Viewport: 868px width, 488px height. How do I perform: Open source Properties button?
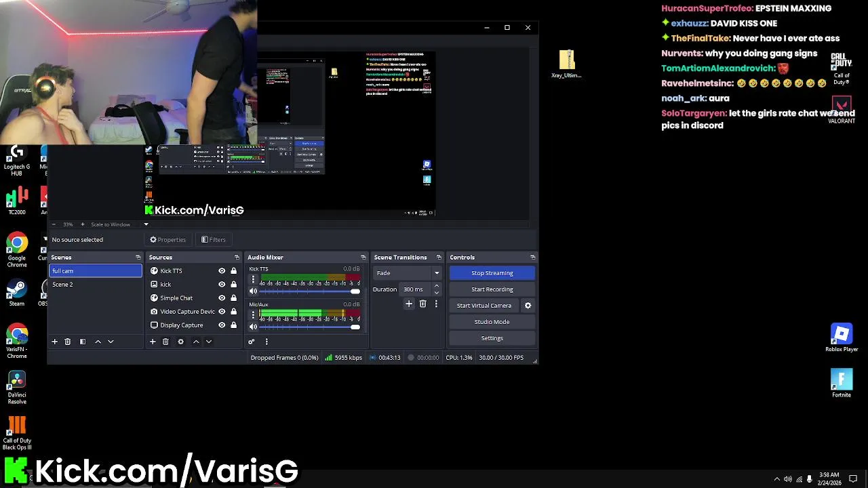[168, 240]
